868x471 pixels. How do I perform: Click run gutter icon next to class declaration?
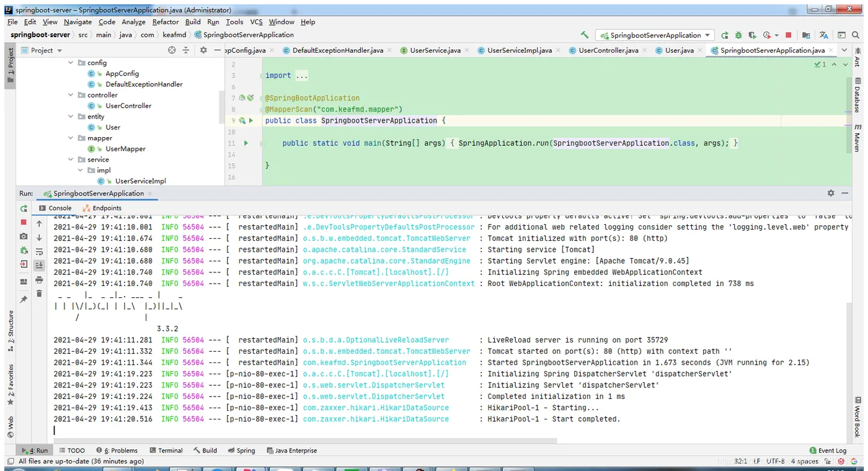tap(250, 120)
